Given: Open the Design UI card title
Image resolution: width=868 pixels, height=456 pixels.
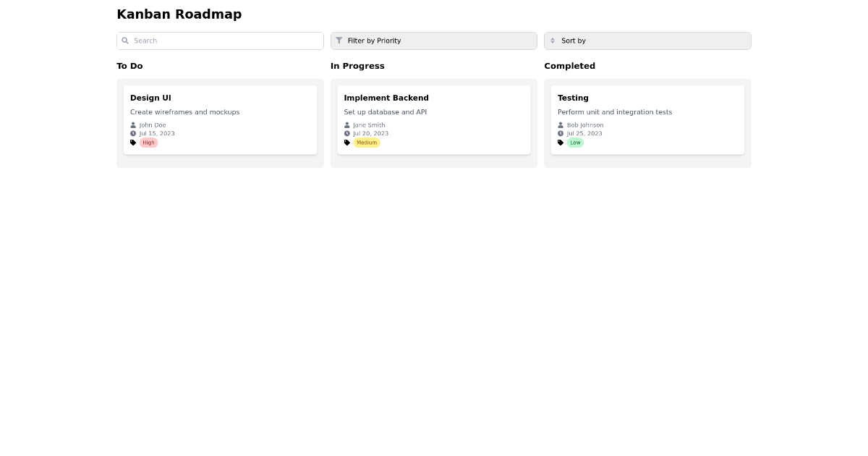Looking at the screenshot, I should tap(150, 98).
